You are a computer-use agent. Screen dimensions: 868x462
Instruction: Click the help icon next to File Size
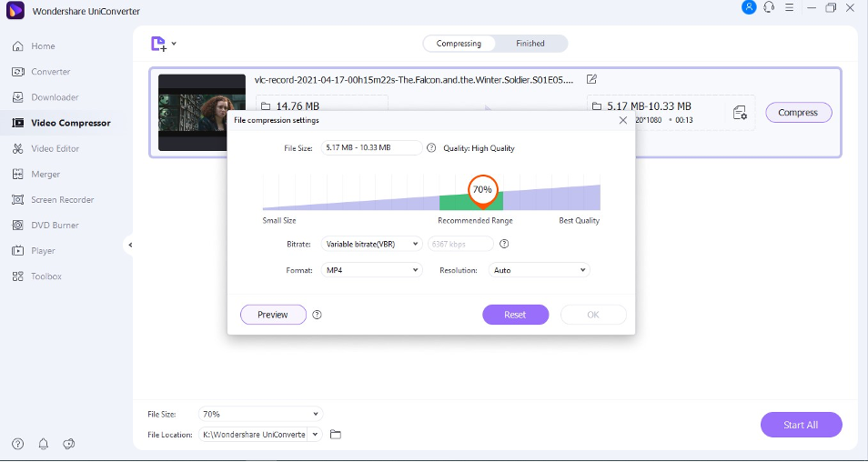click(431, 147)
